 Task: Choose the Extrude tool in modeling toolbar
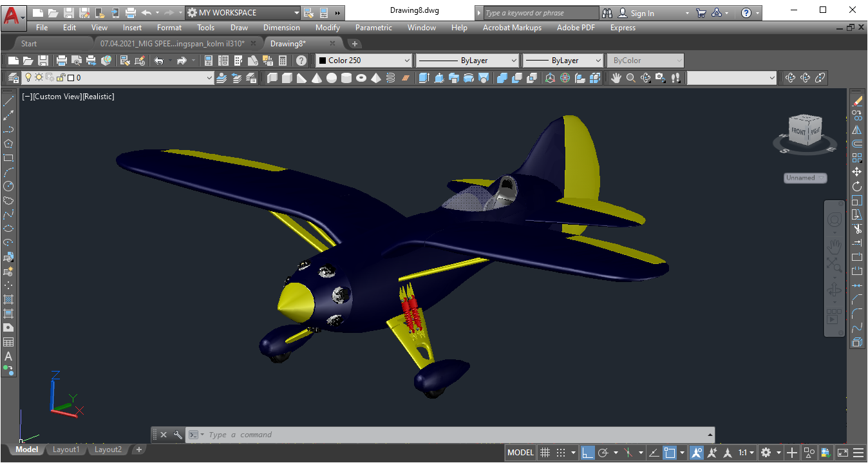pyautogui.click(x=424, y=78)
